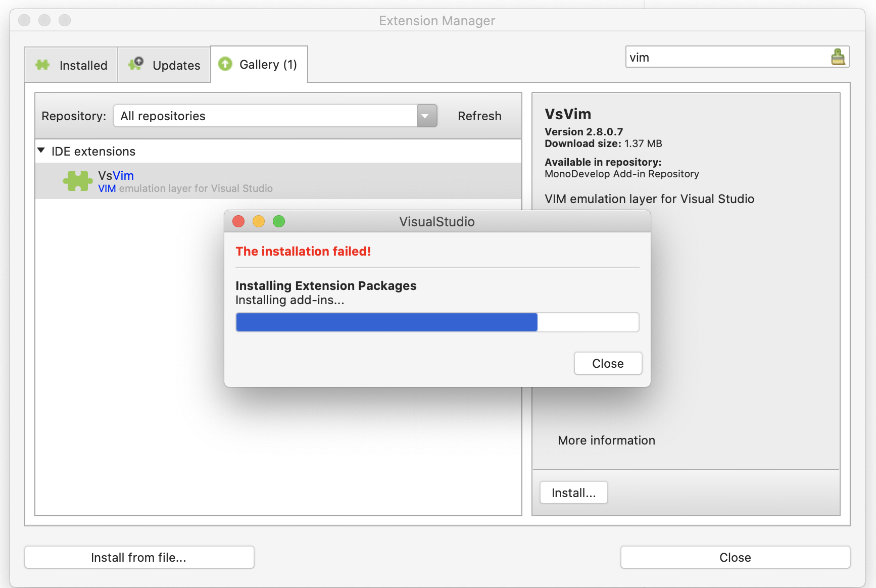Click the VsVim green puzzle-piece icon
876x588 pixels.
(78, 181)
